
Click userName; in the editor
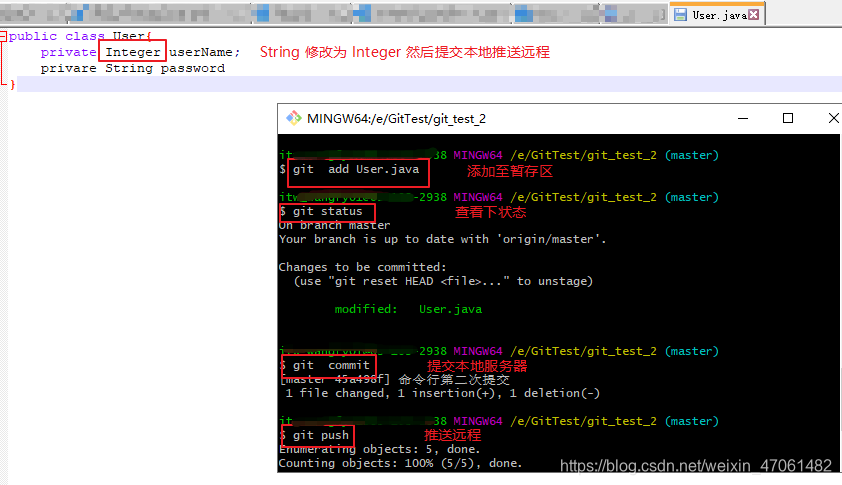point(205,52)
